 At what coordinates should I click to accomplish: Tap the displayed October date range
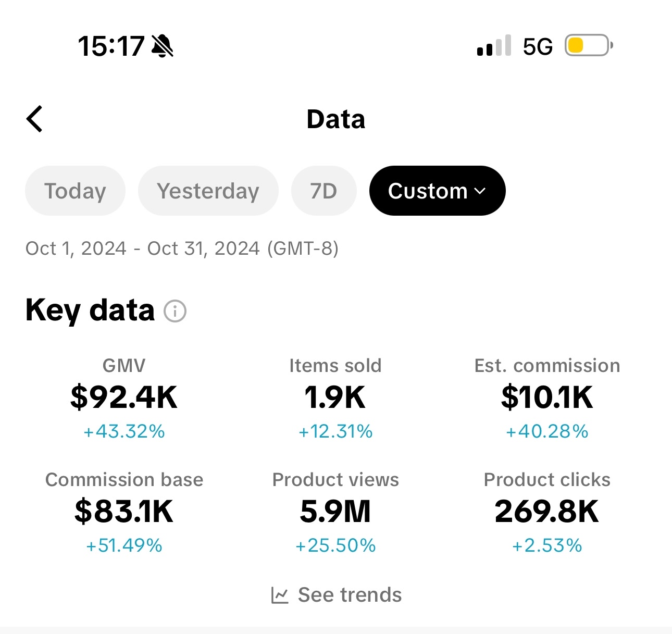point(182,248)
